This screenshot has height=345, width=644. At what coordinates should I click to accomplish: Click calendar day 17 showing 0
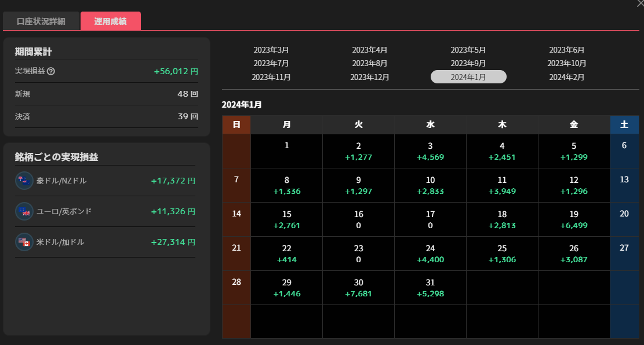[x=431, y=219]
